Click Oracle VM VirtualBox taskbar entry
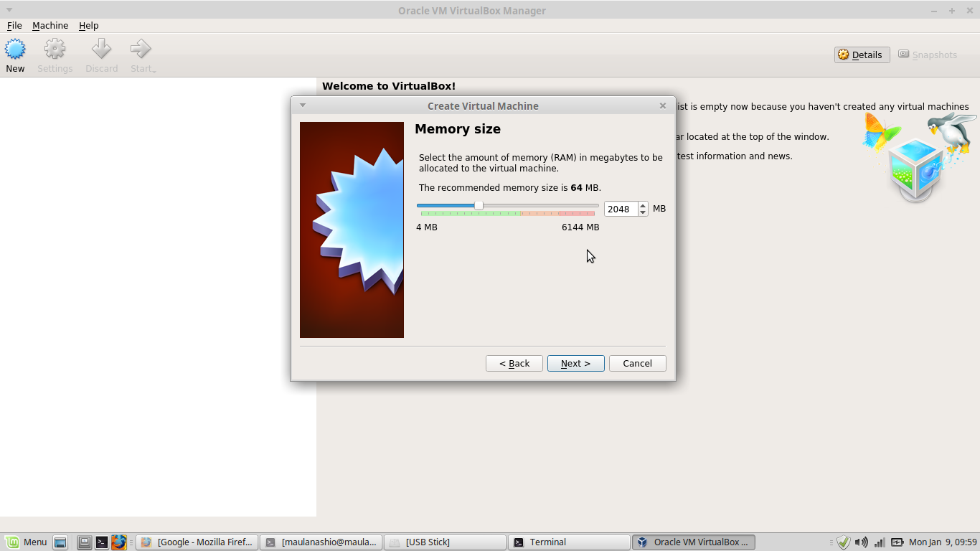 tap(693, 542)
